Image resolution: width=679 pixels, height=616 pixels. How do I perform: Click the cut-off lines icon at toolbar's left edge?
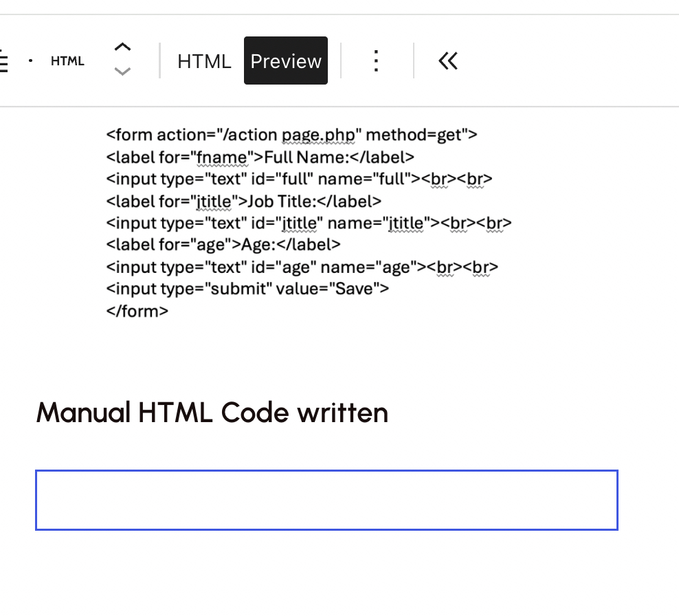click(x=3, y=61)
